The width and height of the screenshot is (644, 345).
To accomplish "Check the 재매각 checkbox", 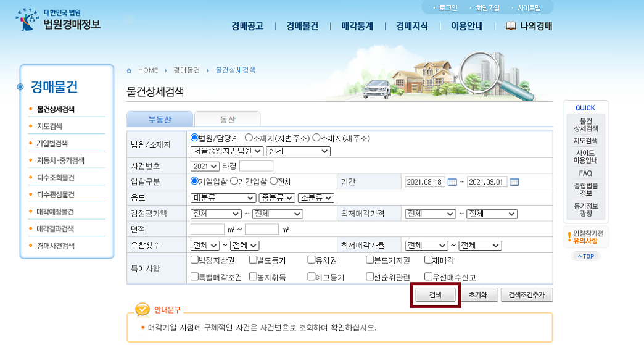I will pyautogui.click(x=428, y=260).
